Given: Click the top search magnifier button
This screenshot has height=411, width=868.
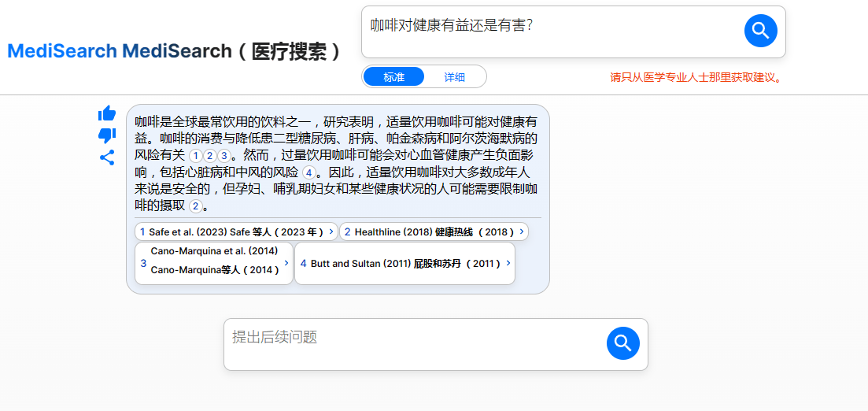Looking at the screenshot, I should [x=760, y=31].
